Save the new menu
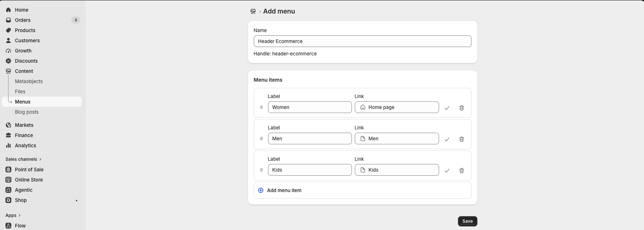 [x=468, y=221]
